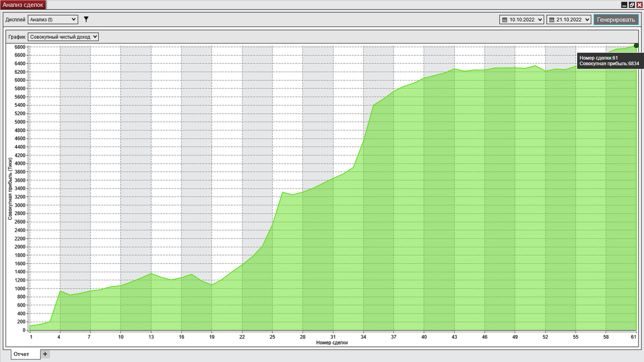
Task: Expand end date 21.10.2022 picker arrow
Action: 588,20
